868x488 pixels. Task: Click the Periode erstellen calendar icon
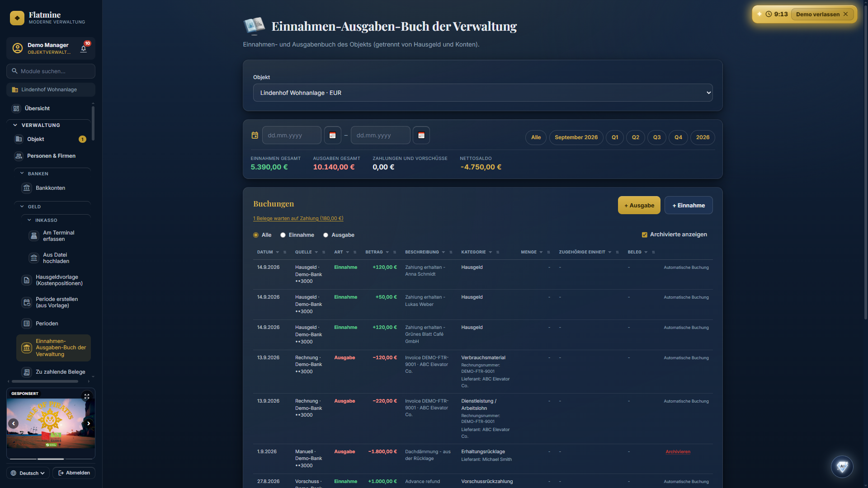[27, 302]
